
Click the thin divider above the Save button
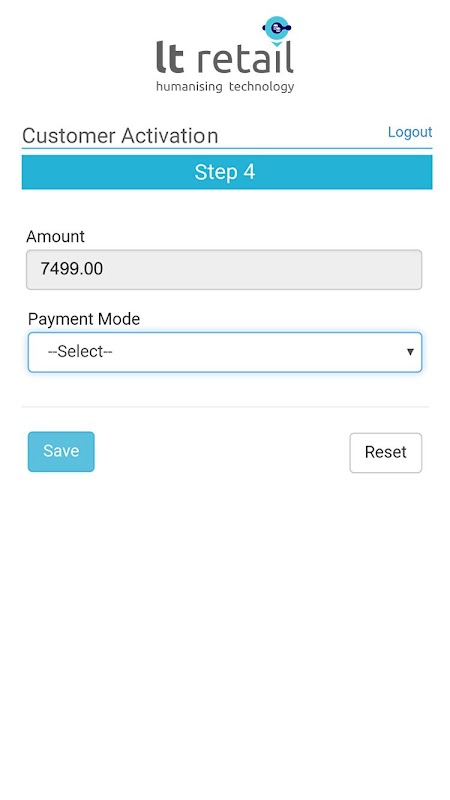click(225, 407)
